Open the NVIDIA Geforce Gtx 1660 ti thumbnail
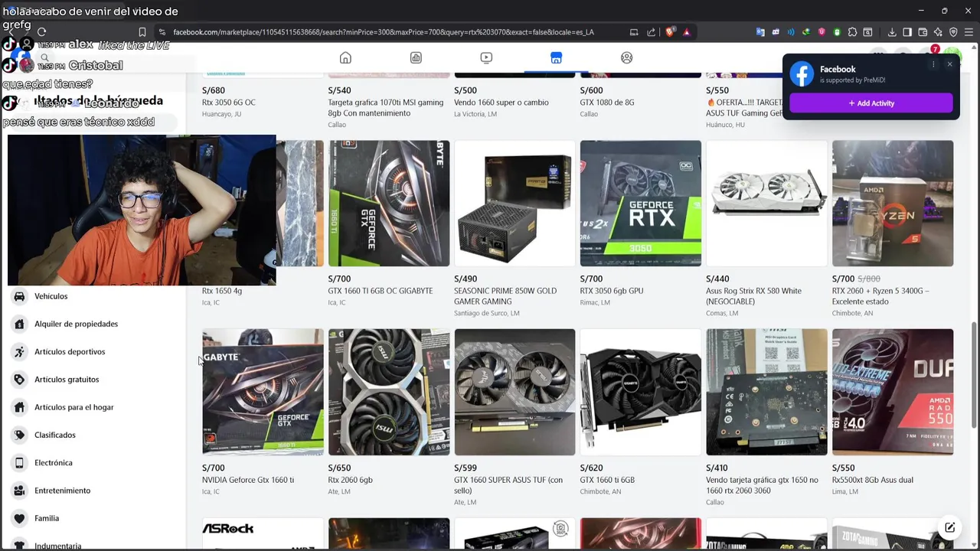This screenshot has height=551, width=980. click(x=263, y=392)
